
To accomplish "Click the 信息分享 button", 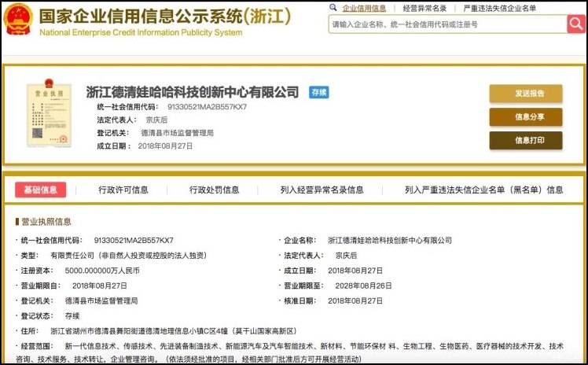I will point(526,117).
